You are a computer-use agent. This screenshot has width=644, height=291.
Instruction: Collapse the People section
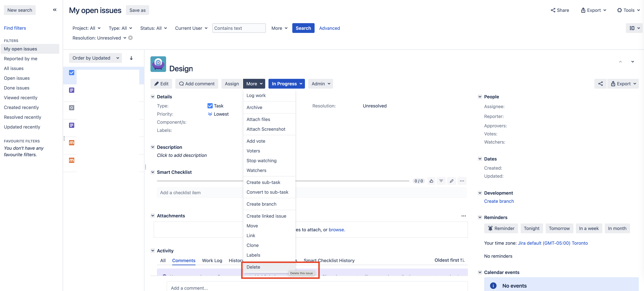480,97
